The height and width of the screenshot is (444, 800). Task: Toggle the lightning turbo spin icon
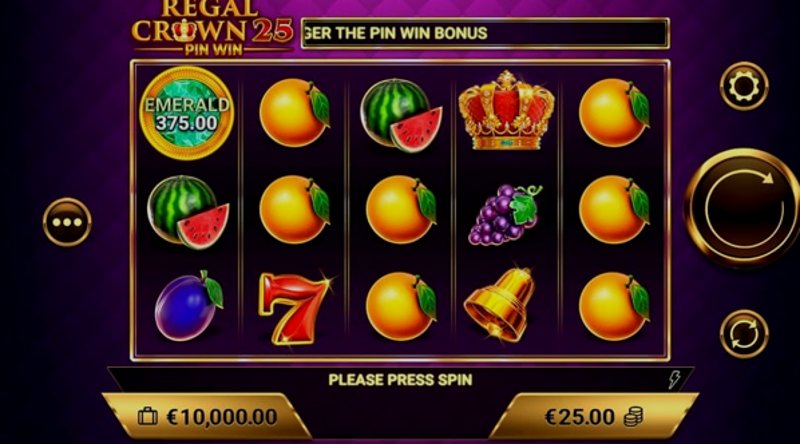coord(674,379)
